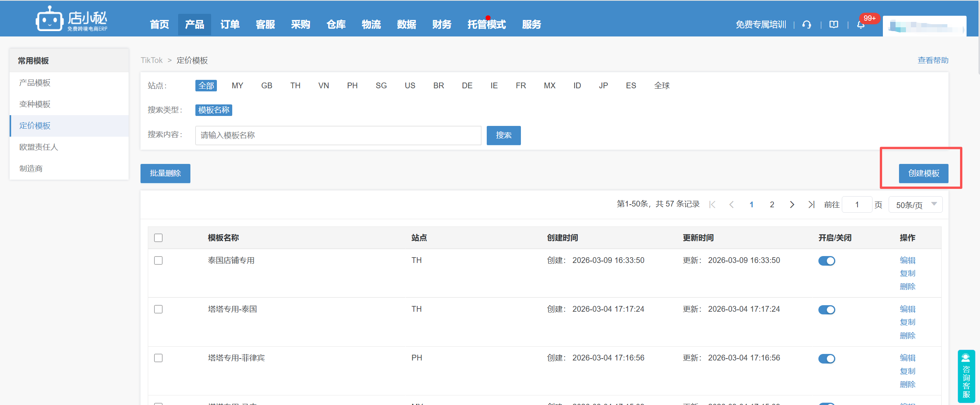Focus the 请输入模板名称 search field
The image size is (980, 405).
coord(338,136)
